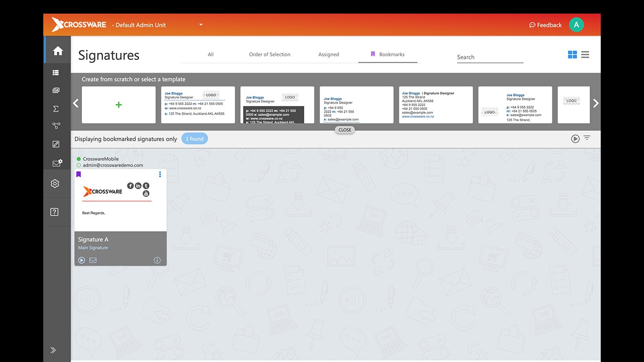The width and height of the screenshot is (644, 362).
Task: Select the first Joe Bloggs template with top-right logo
Action: [198, 105]
